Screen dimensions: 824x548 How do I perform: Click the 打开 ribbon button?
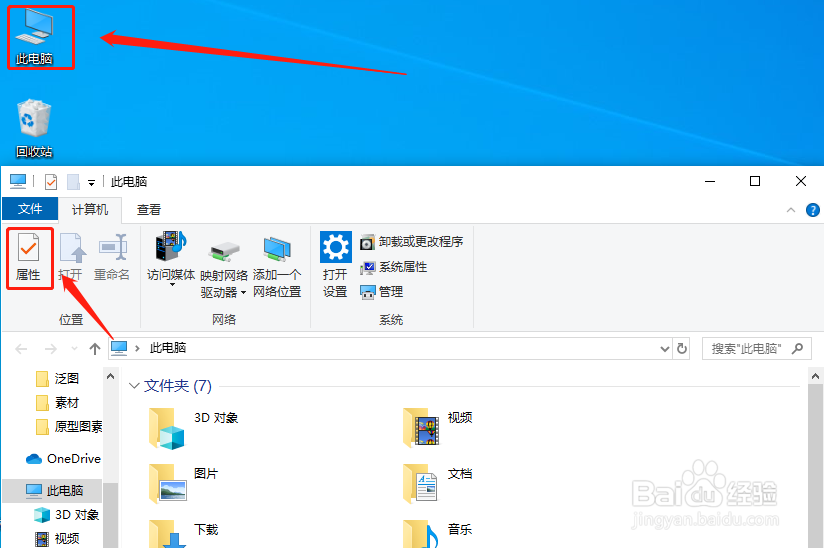71,257
